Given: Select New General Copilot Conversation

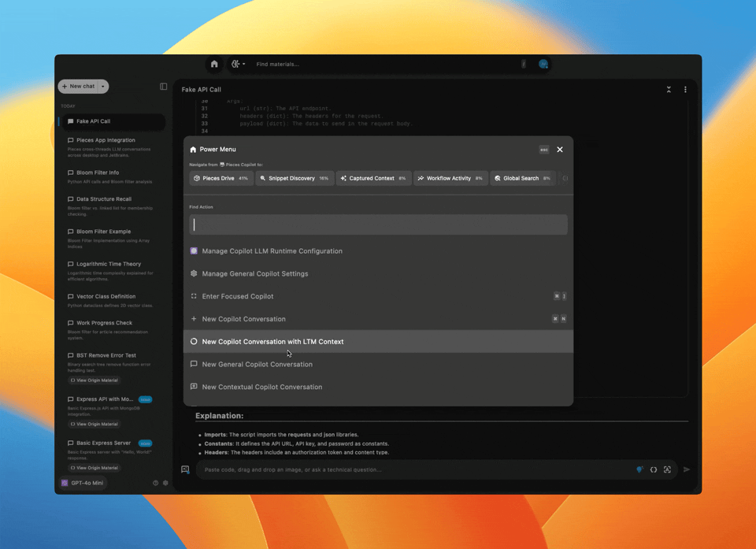Looking at the screenshot, I should pos(378,364).
